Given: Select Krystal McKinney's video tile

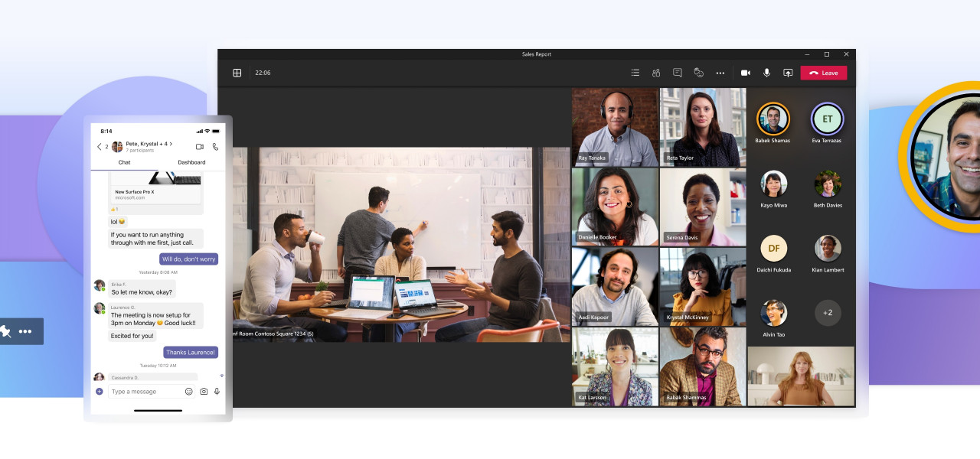Looking at the screenshot, I should tap(703, 287).
